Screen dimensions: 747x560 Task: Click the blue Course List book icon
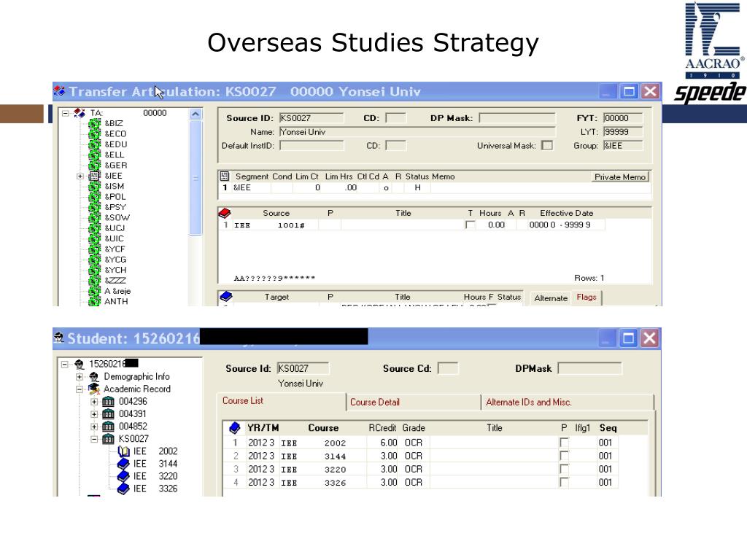click(234, 427)
